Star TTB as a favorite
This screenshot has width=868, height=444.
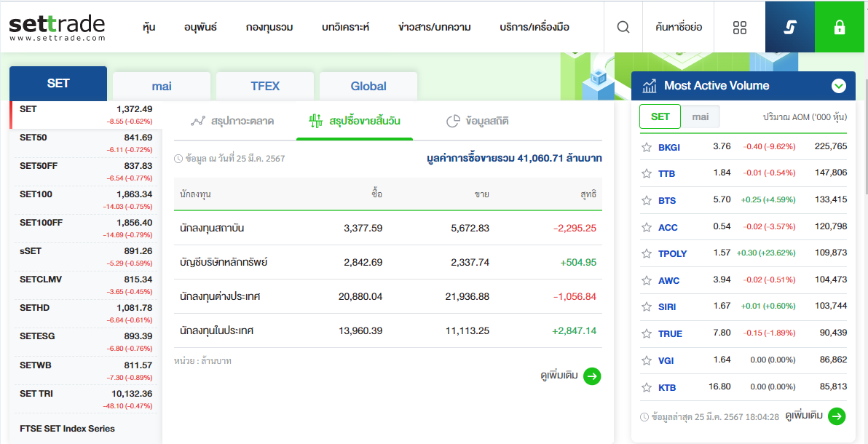pos(646,173)
